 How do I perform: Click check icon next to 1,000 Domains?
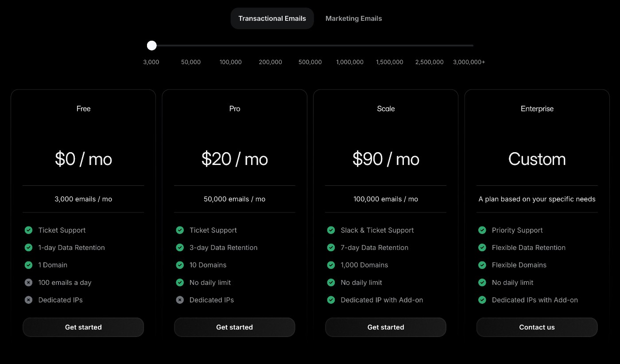331,265
